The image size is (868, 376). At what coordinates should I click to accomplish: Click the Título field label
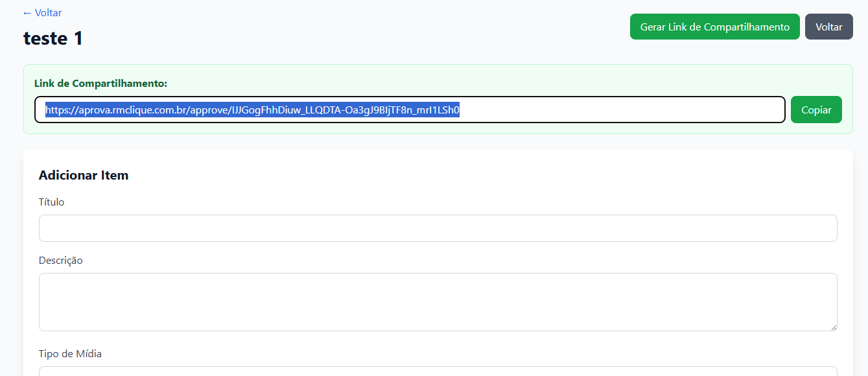[52, 202]
